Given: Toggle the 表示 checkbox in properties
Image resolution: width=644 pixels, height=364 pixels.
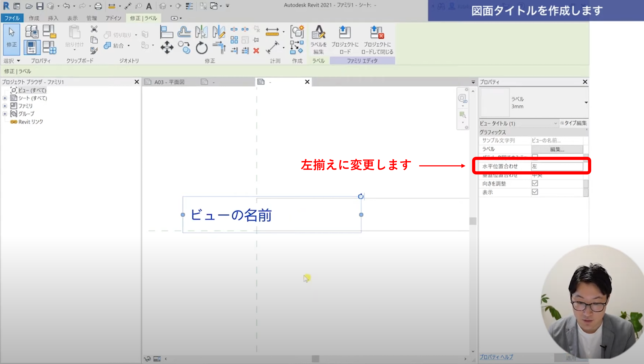Looking at the screenshot, I should pyautogui.click(x=535, y=192).
